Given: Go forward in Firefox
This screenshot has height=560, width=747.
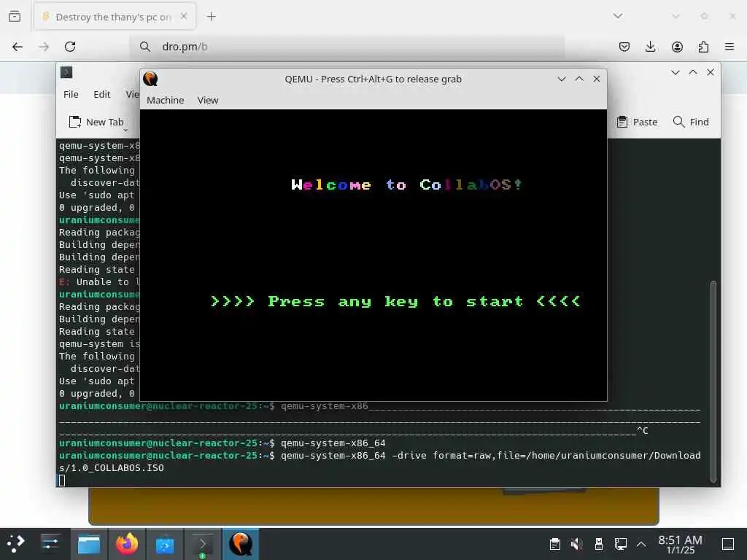Looking at the screenshot, I should pos(44,47).
